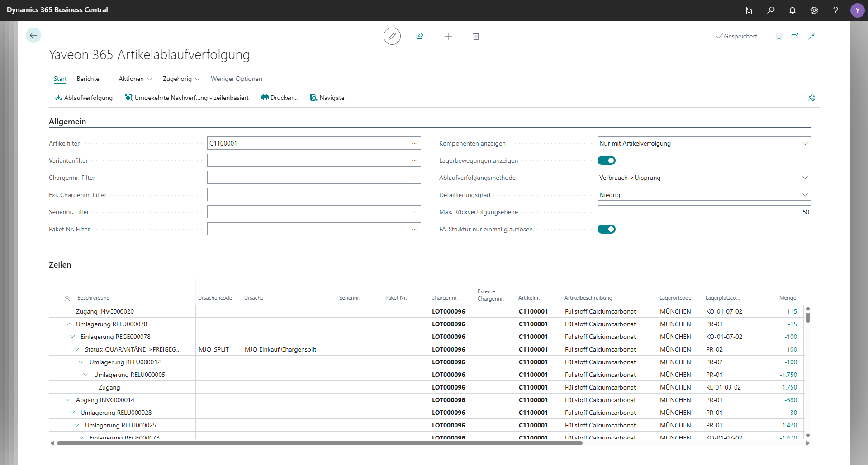Create a new record with the plus icon
Image resolution: width=868 pixels, height=465 pixels.
coord(448,36)
